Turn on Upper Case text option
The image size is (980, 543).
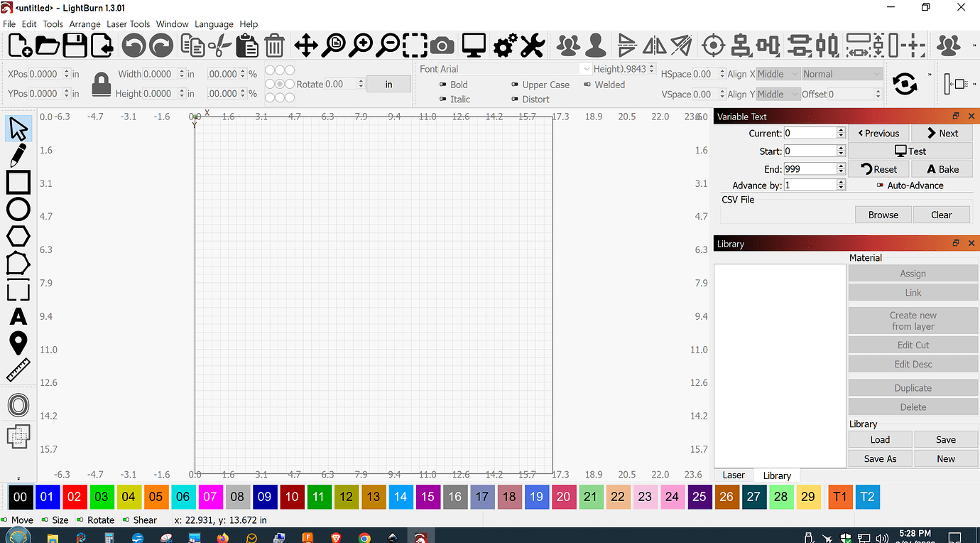click(541, 85)
